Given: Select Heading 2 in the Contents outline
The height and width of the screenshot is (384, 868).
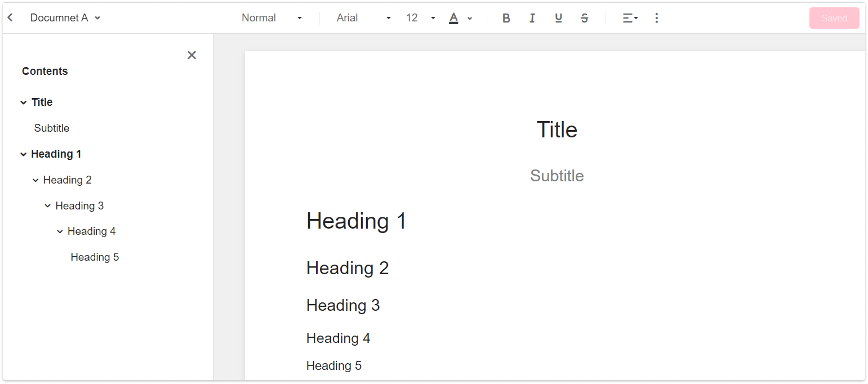Looking at the screenshot, I should click(68, 180).
